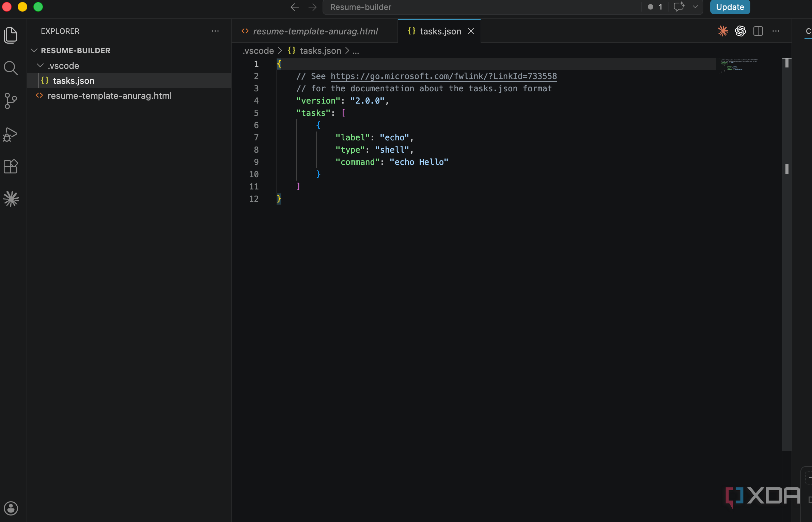Open chat dropdown chevron in title bar
The height and width of the screenshot is (522, 812).
(x=695, y=7)
